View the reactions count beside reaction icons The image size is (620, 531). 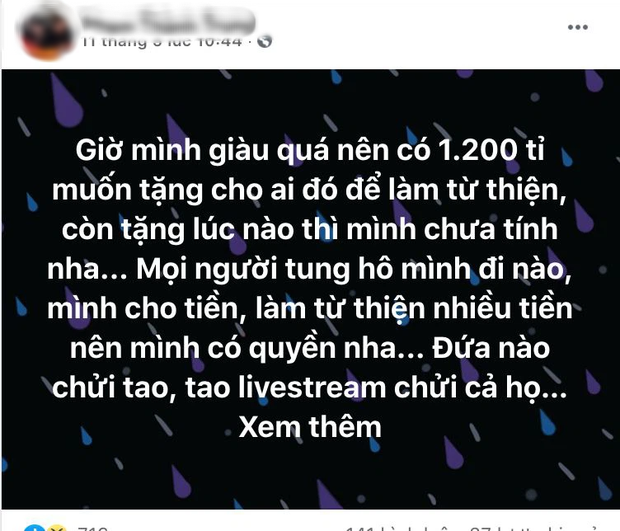pyautogui.click(x=93, y=529)
